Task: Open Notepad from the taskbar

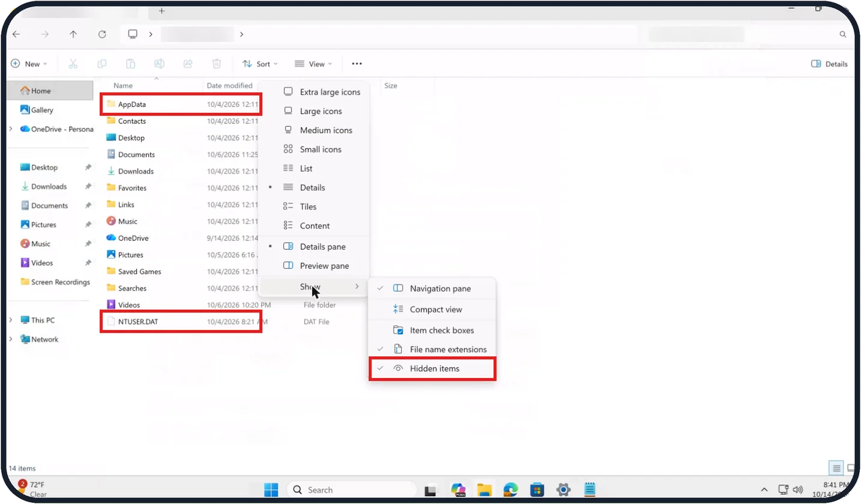Action: coord(590,490)
